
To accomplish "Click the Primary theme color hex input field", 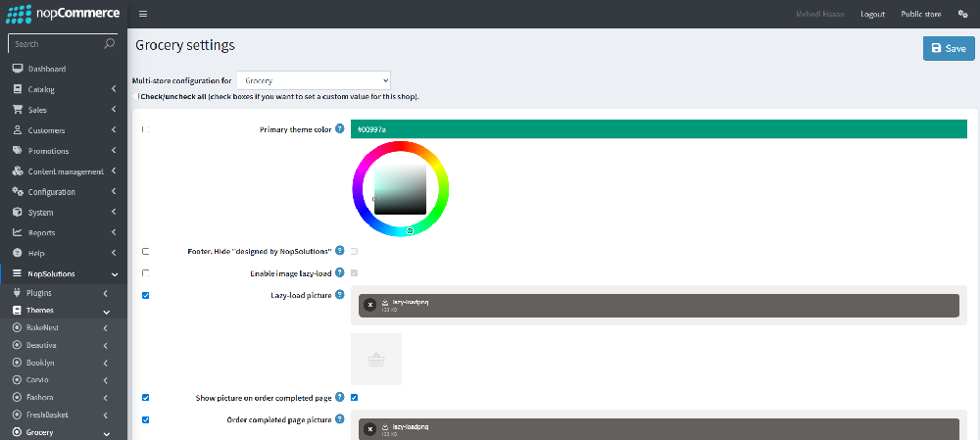I will pos(659,129).
